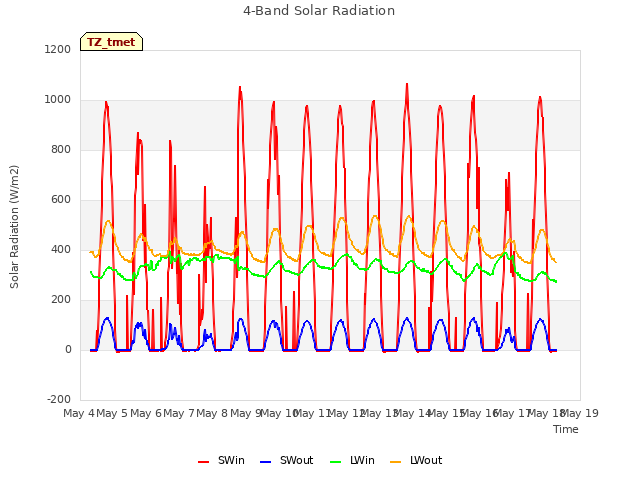Click the LWin green legend swatch
This screenshot has width=640, height=480.
[x=336, y=462]
